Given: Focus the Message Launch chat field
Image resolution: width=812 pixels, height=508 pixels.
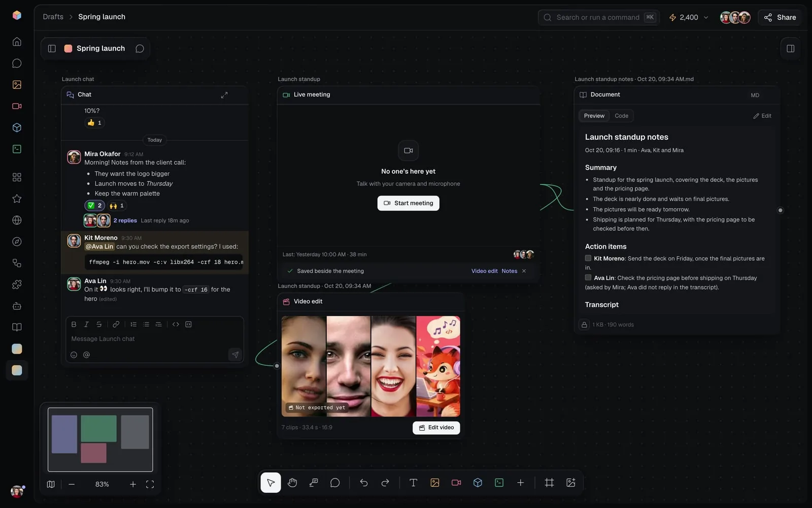Looking at the screenshot, I should (x=155, y=339).
